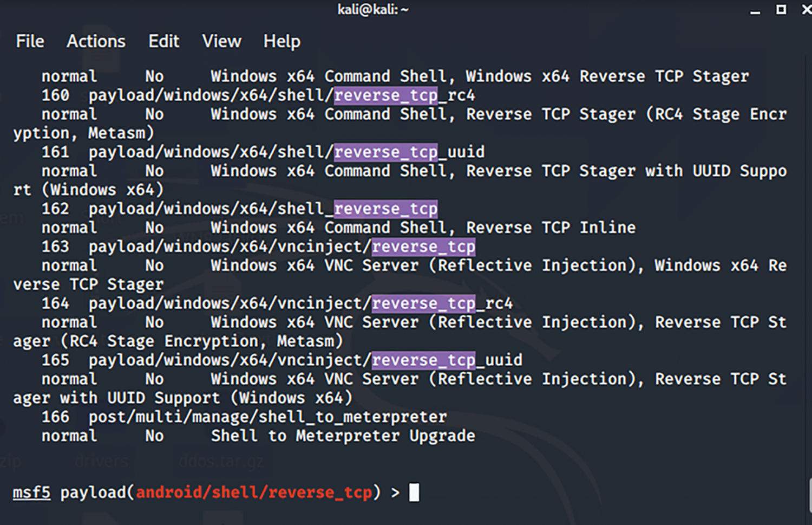The height and width of the screenshot is (525, 812).
Task: Click the red android/shell/reverse_tcp payload name
Action: (x=254, y=492)
